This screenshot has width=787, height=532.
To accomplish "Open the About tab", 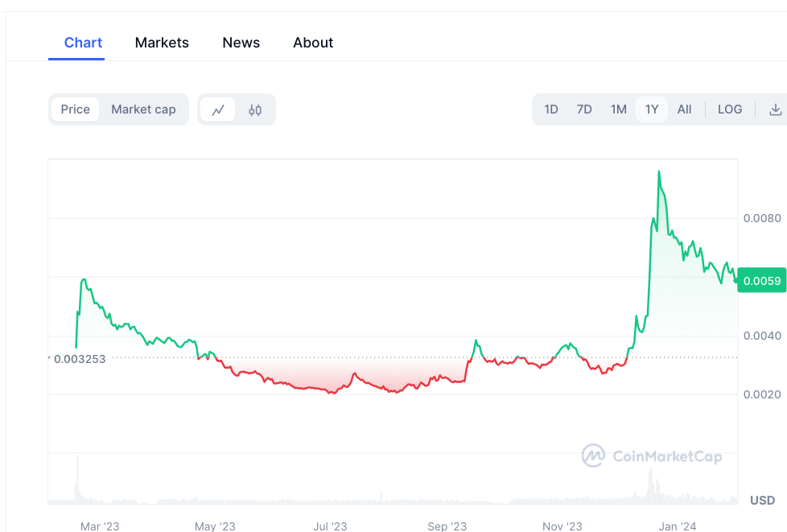I will 313,43.
